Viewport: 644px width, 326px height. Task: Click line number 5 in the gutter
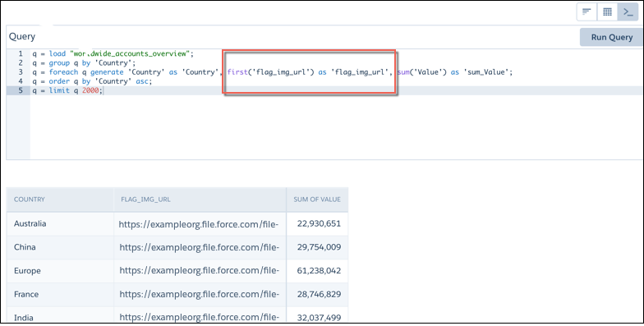tap(21, 90)
